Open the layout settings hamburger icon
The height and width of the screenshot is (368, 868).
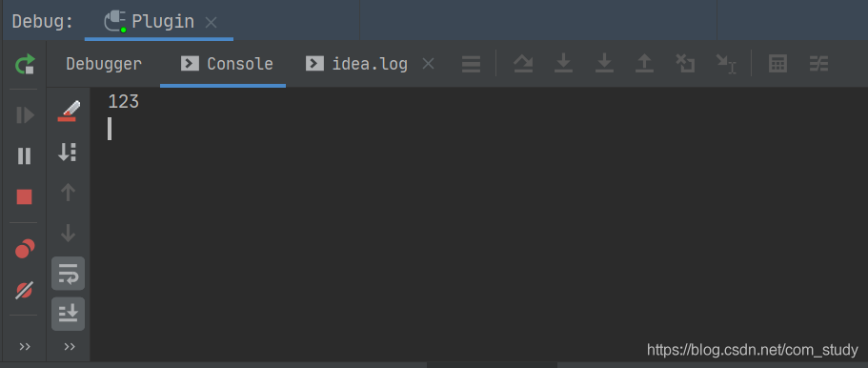pos(471,64)
